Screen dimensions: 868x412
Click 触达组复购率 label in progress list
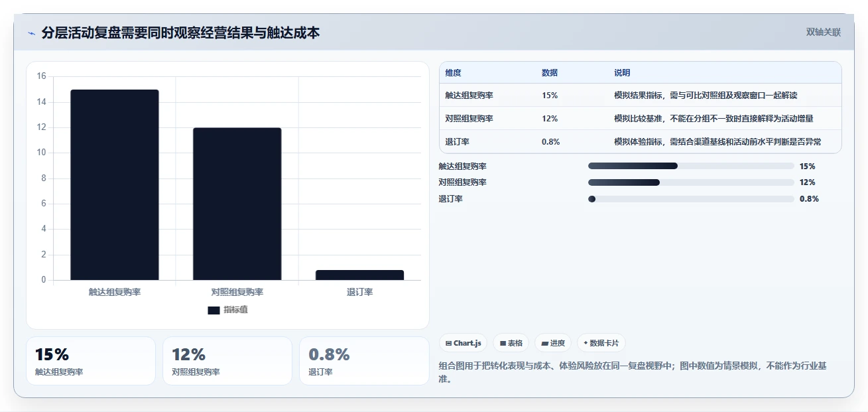[x=463, y=167]
